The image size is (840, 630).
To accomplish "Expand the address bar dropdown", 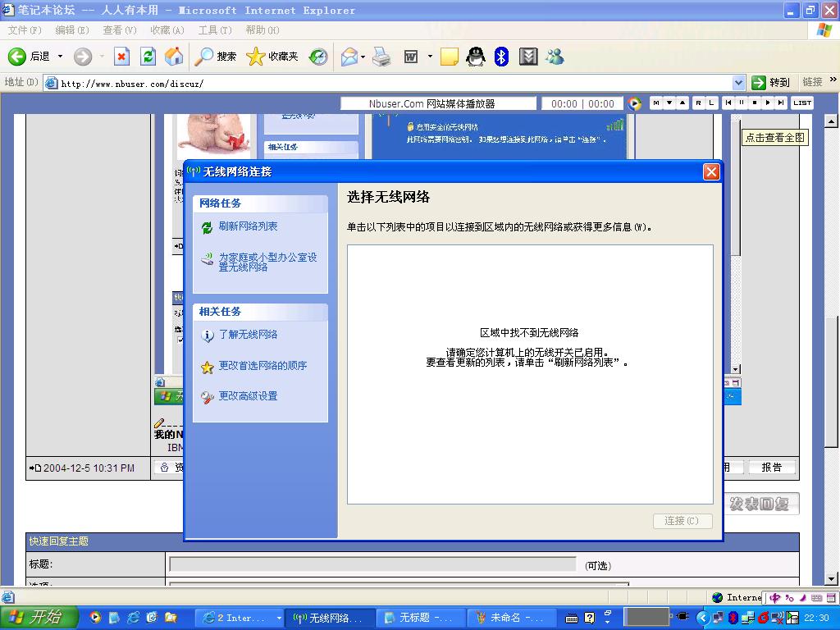I will click(x=738, y=83).
